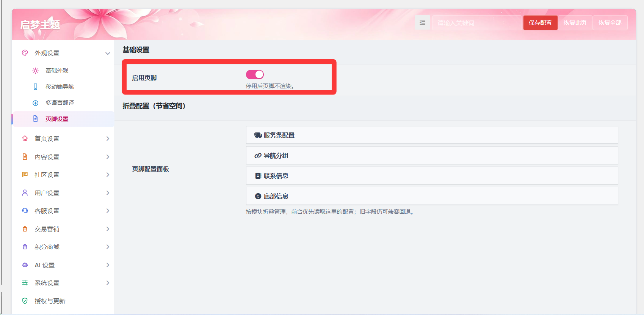Click the 恢复全部 button

click(610, 23)
